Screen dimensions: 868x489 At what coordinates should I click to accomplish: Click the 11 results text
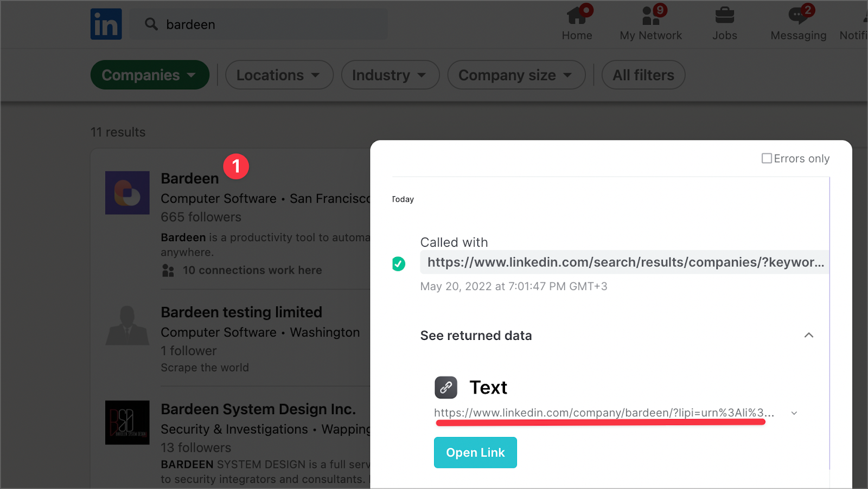tap(118, 132)
